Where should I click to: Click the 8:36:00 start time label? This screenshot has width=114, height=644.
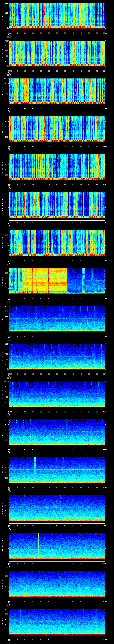pos(9,298)
